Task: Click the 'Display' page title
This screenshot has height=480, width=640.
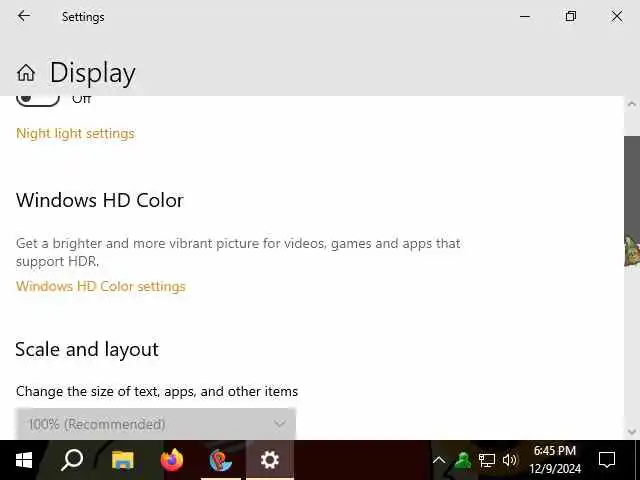Action: [93, 73]
